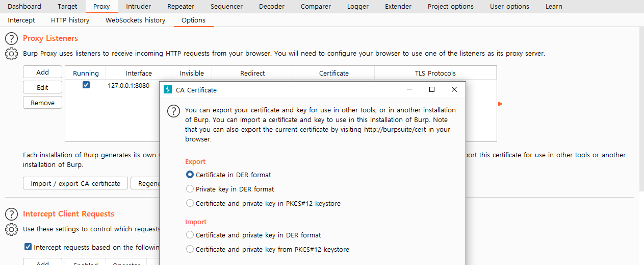Open Intercept Client Requests gear icon
The image size is (644, 265).
pyautogui.click(x=11, y=229)
